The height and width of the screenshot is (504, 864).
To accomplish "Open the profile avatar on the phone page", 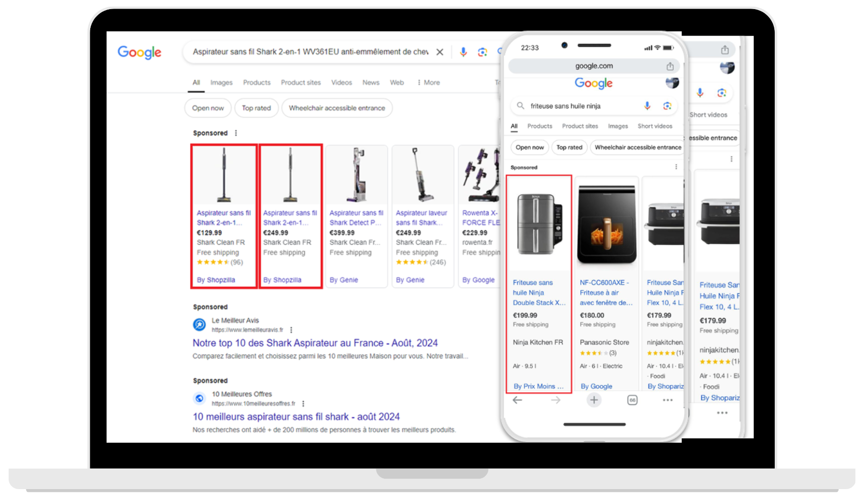I will coord(672,83).
